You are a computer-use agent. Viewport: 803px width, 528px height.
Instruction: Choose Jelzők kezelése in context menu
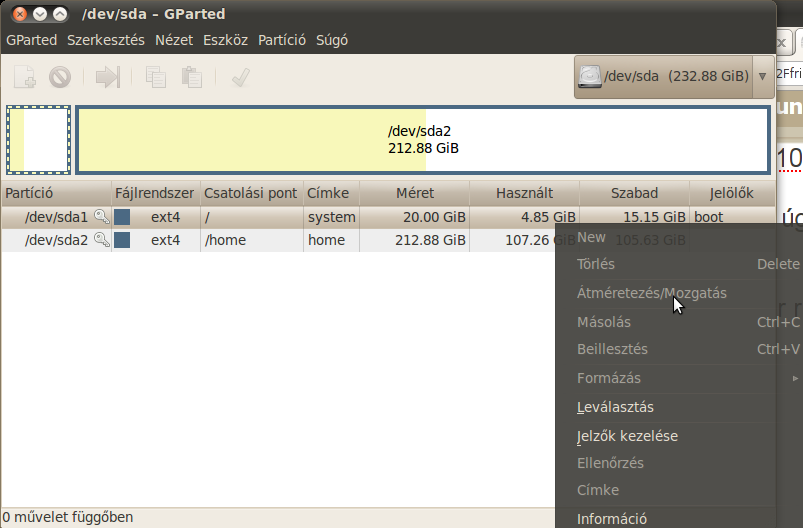[x=627, y=436]
